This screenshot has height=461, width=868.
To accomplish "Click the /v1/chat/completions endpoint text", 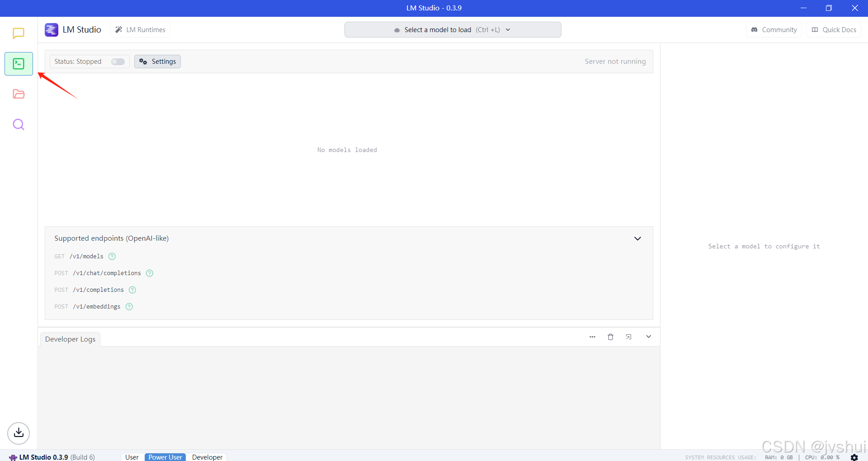I will pos(107,273).
